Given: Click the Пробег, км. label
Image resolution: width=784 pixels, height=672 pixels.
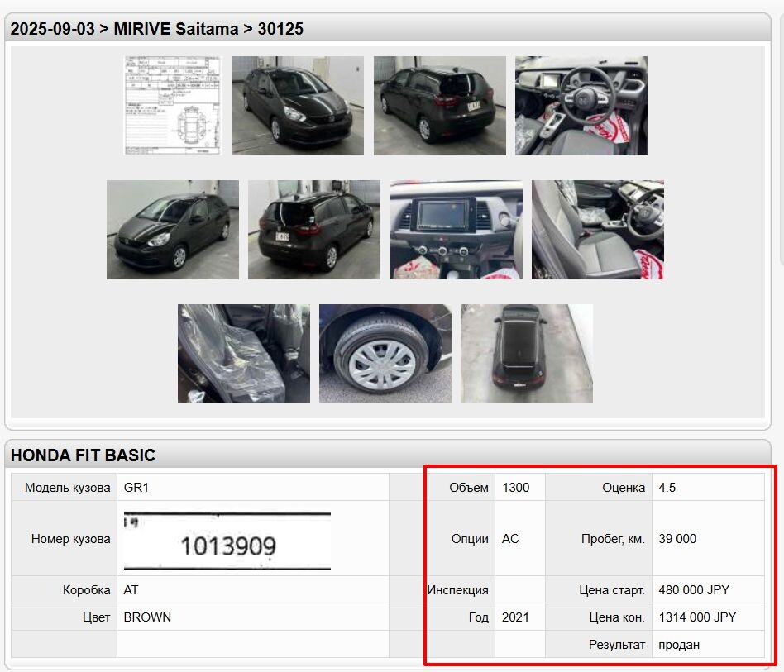Looking at the screenshot, I should click(613, 539).
